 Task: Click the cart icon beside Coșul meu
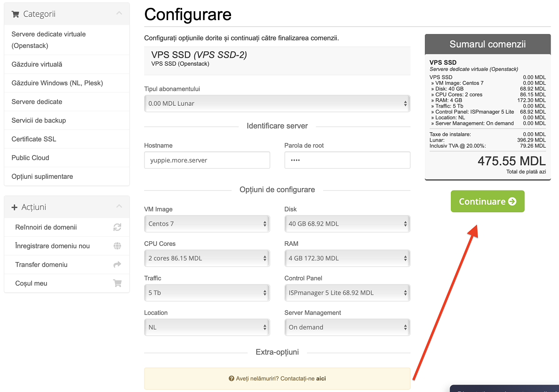[x=117, y=283]
